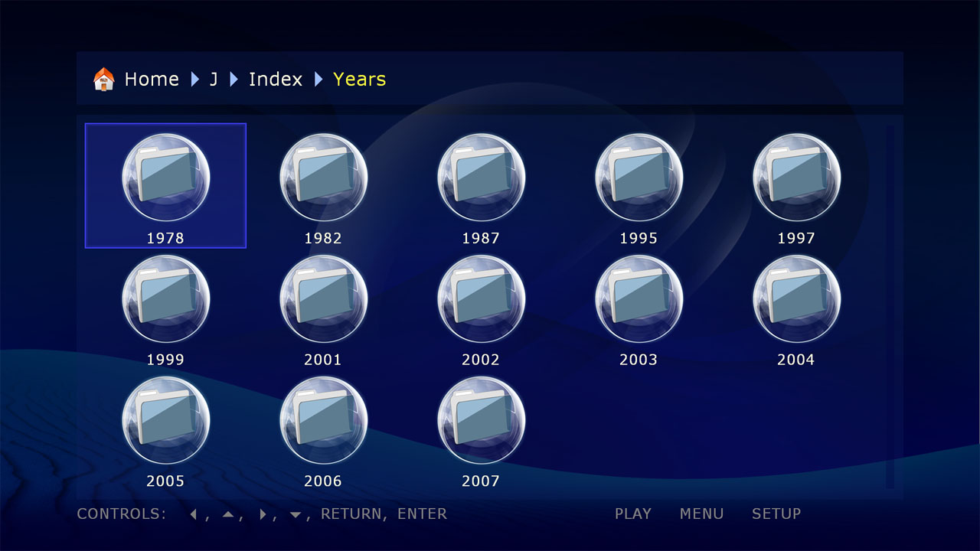
Task: Select the 1987 folder icon
Action: 481,178
